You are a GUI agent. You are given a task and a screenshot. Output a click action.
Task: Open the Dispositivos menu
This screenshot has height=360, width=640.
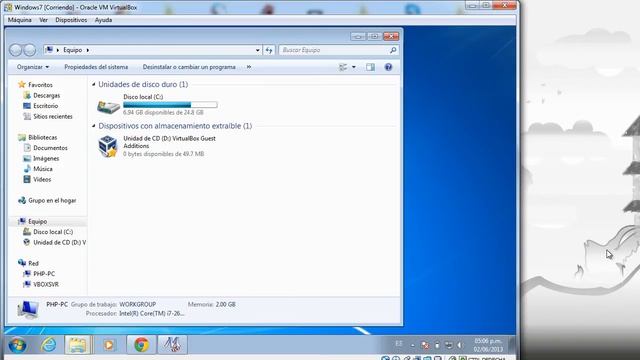(71, 20)
